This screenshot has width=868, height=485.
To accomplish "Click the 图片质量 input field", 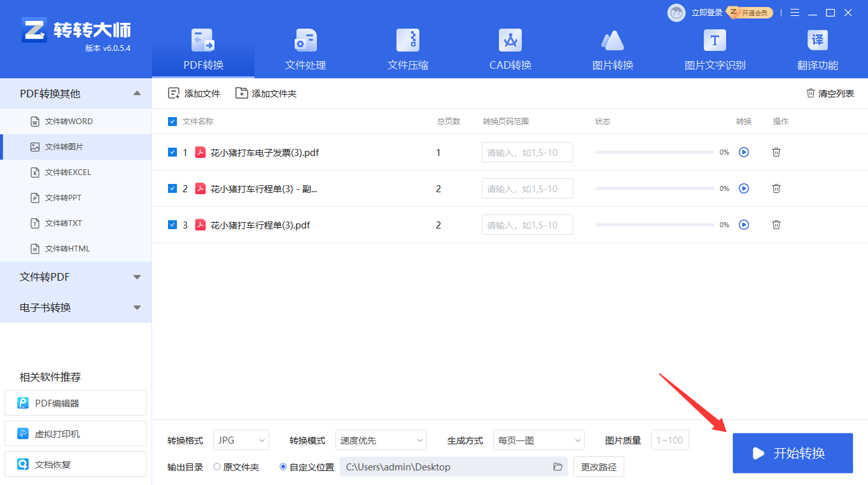I will click(670, 440).
